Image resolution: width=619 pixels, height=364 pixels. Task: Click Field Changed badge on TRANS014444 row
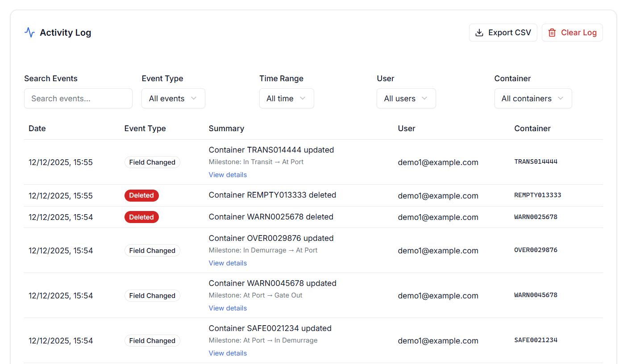(152, 162)
